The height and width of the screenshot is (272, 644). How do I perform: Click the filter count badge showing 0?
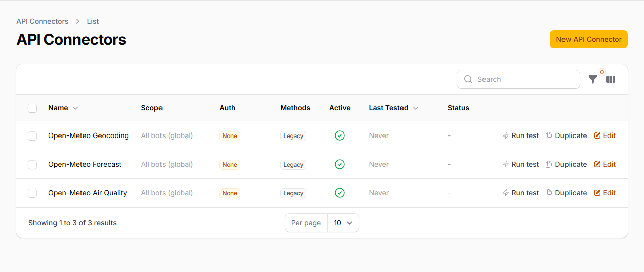pyautogui.click(x=602, y=72)
